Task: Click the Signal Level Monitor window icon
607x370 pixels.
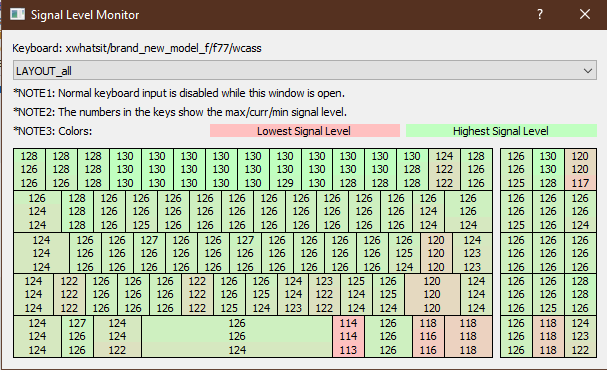Action: [17, 14]
